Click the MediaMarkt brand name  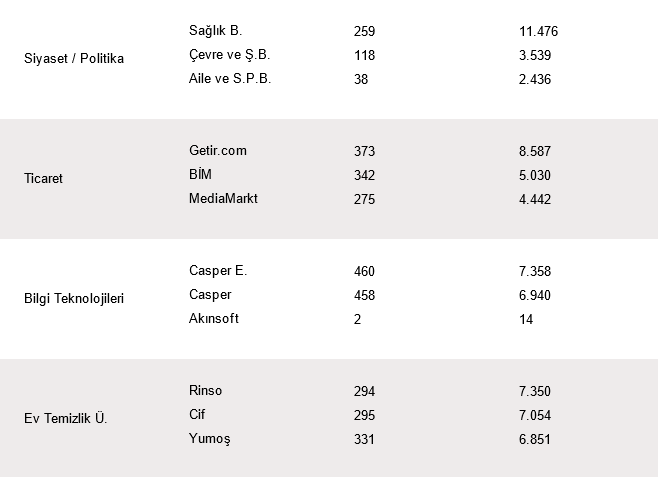[x=223, y=198]
